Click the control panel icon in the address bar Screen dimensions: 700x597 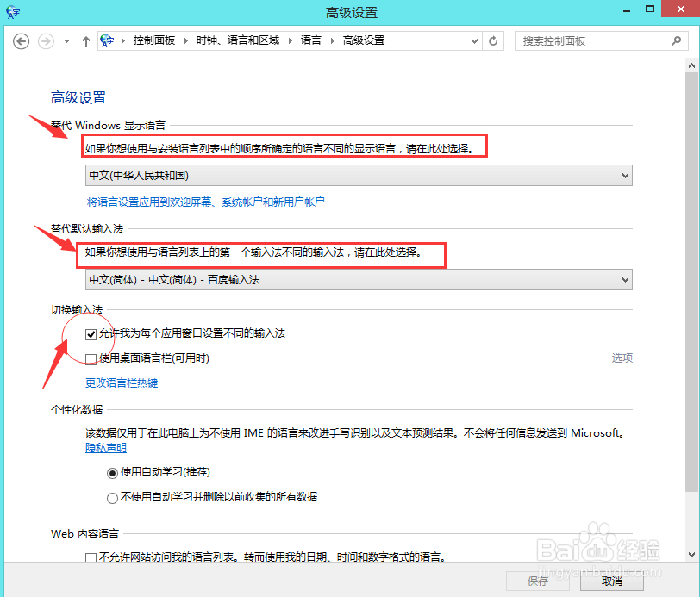(x=107, y=40)
